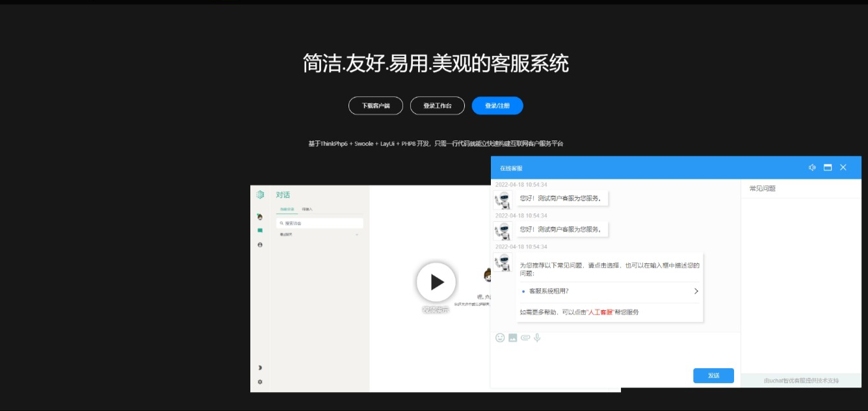
Task: Click the blue 登录/注册 button
Action: pos(497,105)
